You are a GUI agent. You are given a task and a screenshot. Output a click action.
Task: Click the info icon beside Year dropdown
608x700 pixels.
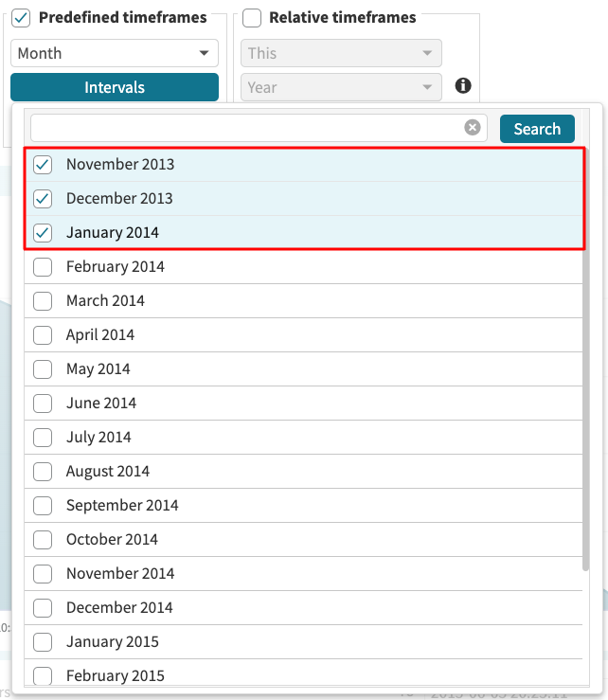pyautogui.click(x=463, y=86)
